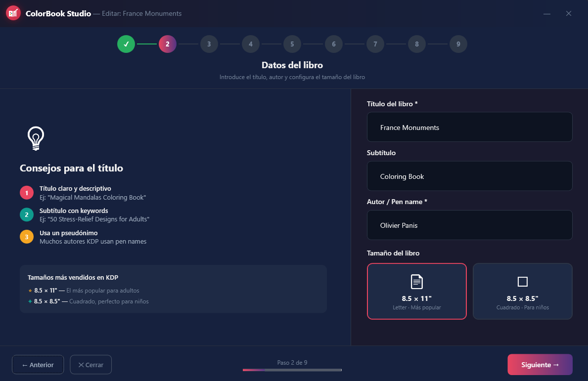Click the 'Título claro y descriptivo' tip
The width and height of the screenshot is (588, 381).
[x=75, y=188]
